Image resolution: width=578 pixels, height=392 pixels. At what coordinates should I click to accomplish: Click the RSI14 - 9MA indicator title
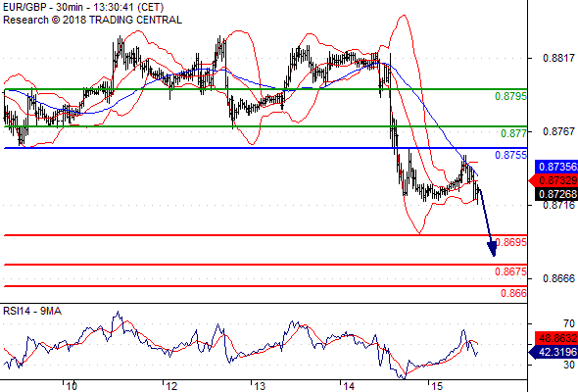coord(32,312)
